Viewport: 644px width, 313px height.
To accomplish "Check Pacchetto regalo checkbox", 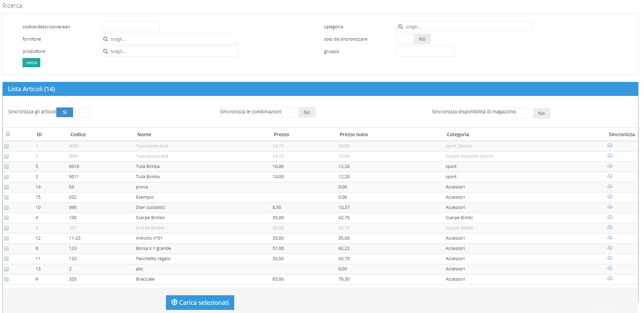I will [6, 259].
